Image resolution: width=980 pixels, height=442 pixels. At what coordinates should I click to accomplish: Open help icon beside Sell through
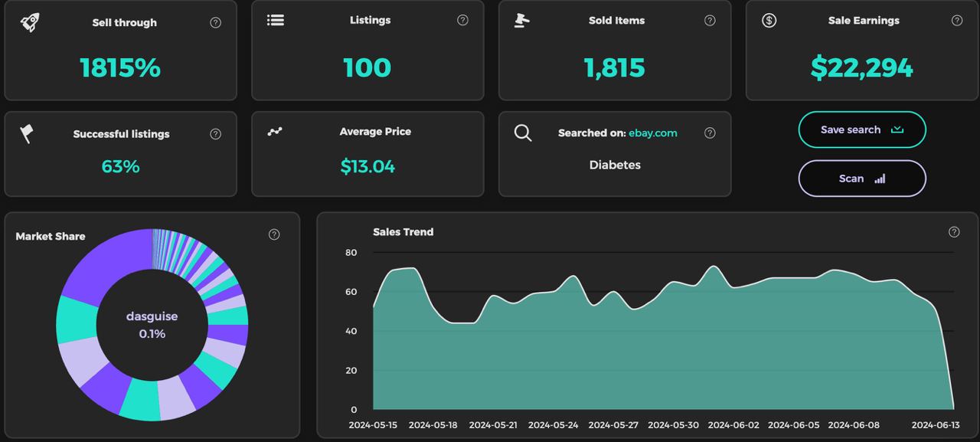216,22
